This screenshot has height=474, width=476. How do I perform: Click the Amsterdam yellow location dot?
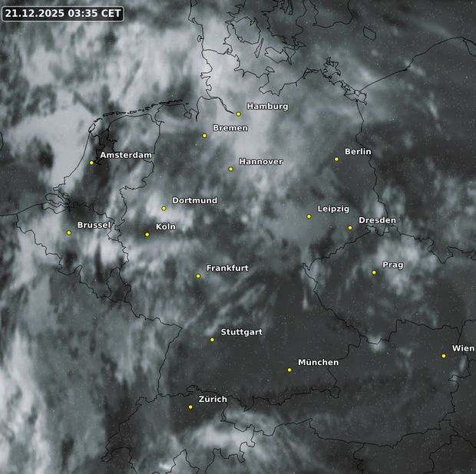tap(91, 163)
